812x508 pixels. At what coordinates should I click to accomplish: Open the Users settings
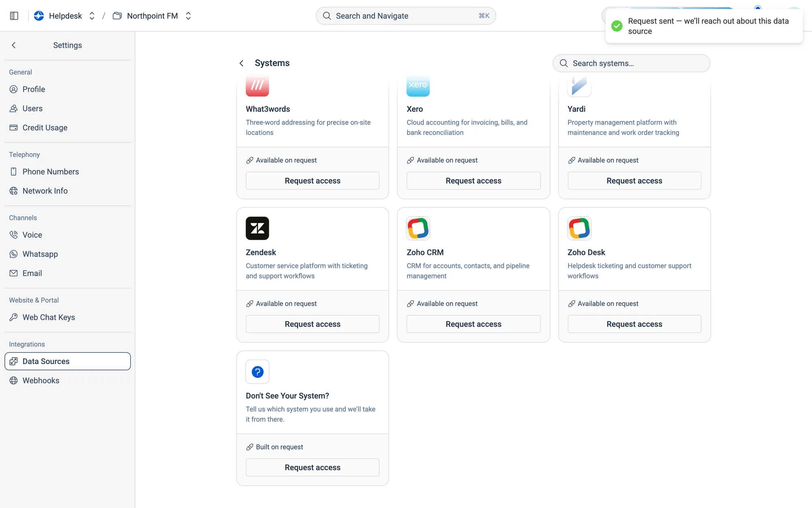pos(67,109)
